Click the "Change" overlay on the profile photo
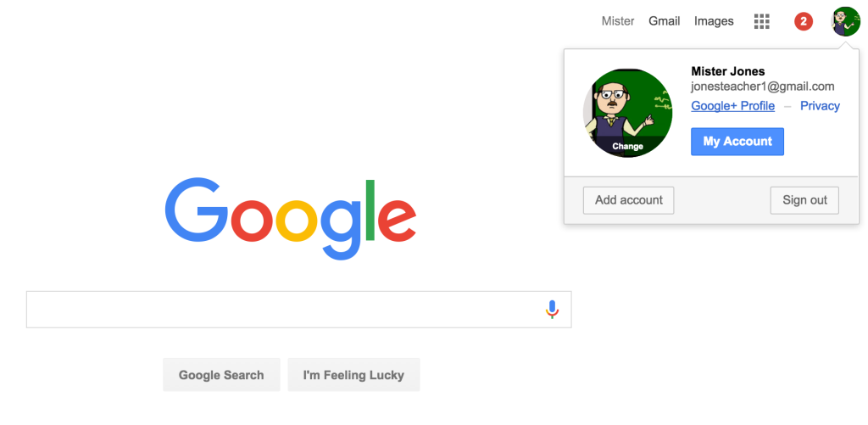868x425 pixels. [628, 146]
